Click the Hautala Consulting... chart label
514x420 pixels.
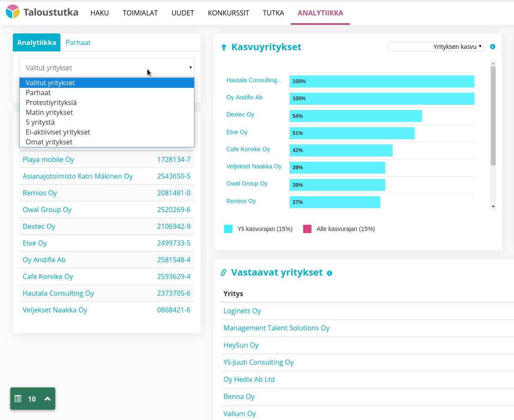click(x=254, y=80)
